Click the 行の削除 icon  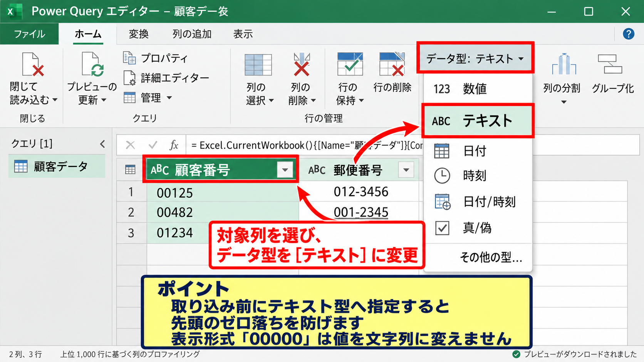392,64
